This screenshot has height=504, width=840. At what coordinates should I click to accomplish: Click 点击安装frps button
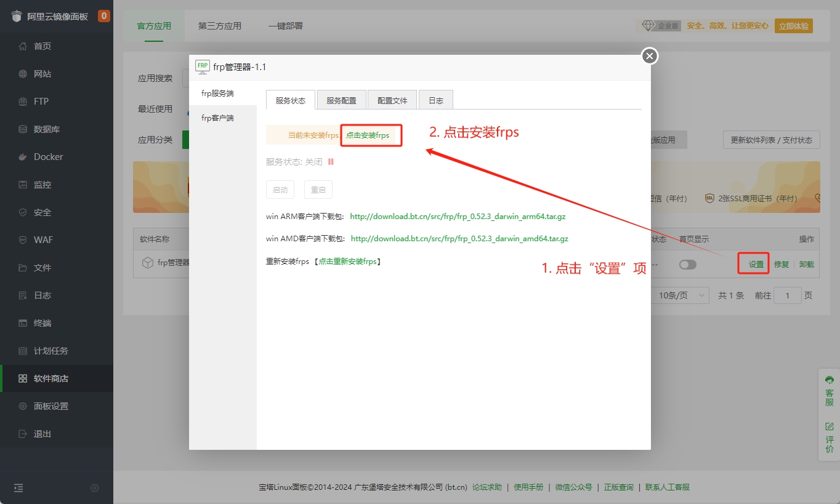point(368,135)
